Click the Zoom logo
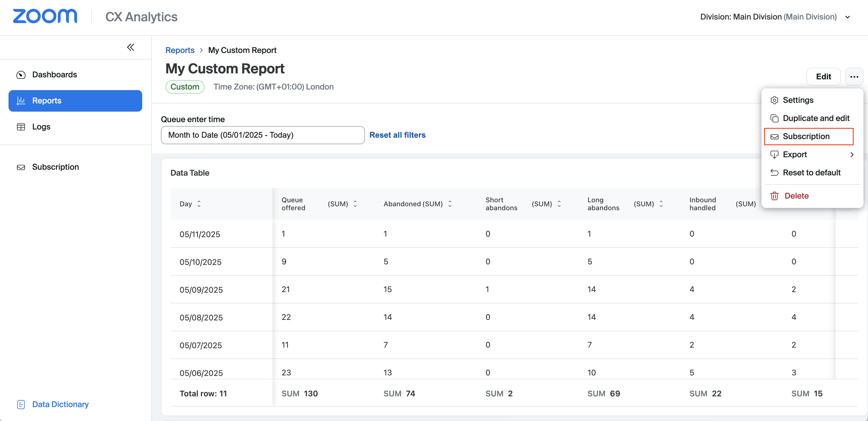 pos(45,16)
